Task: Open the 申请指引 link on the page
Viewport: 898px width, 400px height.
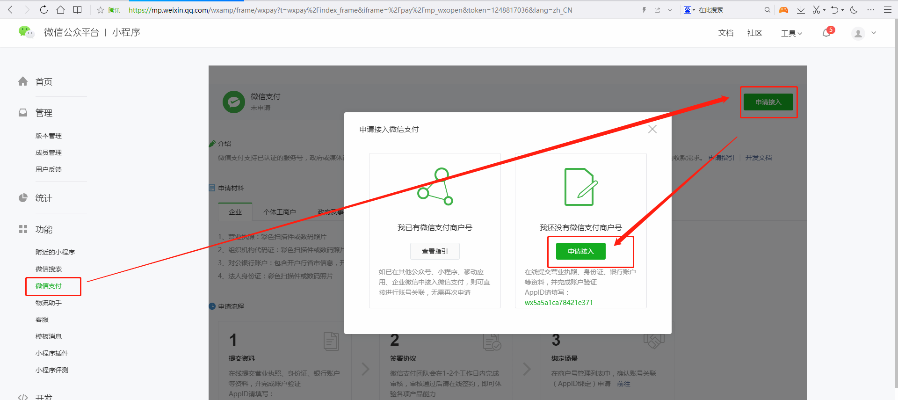Action: [724, 158]
